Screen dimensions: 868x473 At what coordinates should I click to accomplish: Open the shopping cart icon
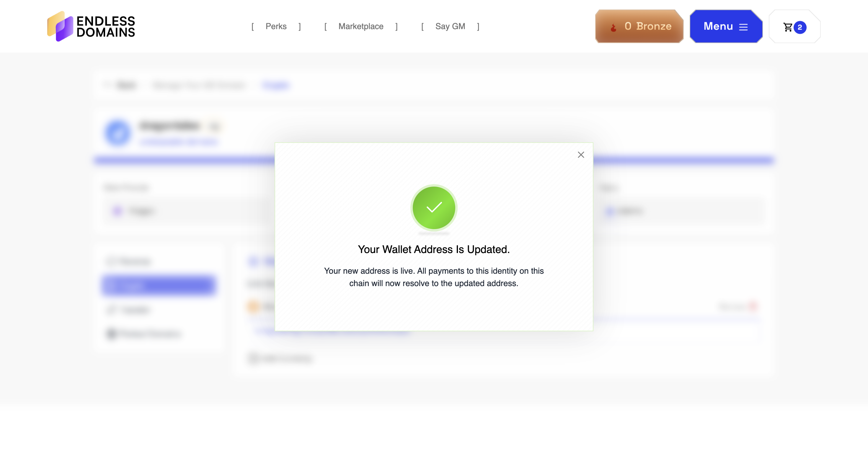coord(787,27)
